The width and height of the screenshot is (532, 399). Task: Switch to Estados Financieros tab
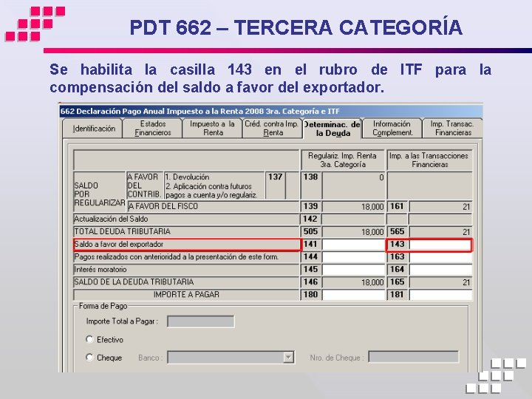[153, 129]
